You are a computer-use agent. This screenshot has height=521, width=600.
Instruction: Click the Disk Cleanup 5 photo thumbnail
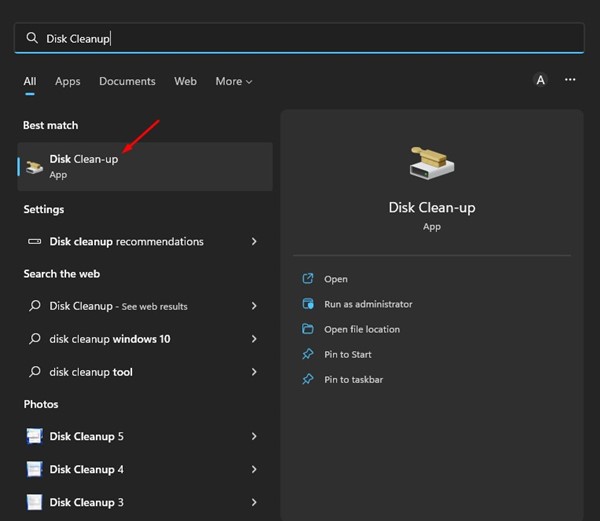34,437
